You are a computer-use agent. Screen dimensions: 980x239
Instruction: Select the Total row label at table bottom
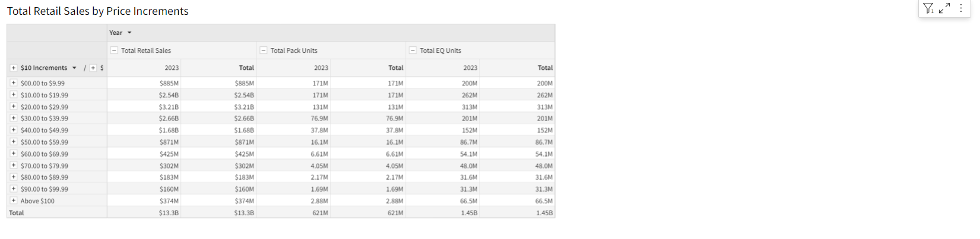click(17, 213)
